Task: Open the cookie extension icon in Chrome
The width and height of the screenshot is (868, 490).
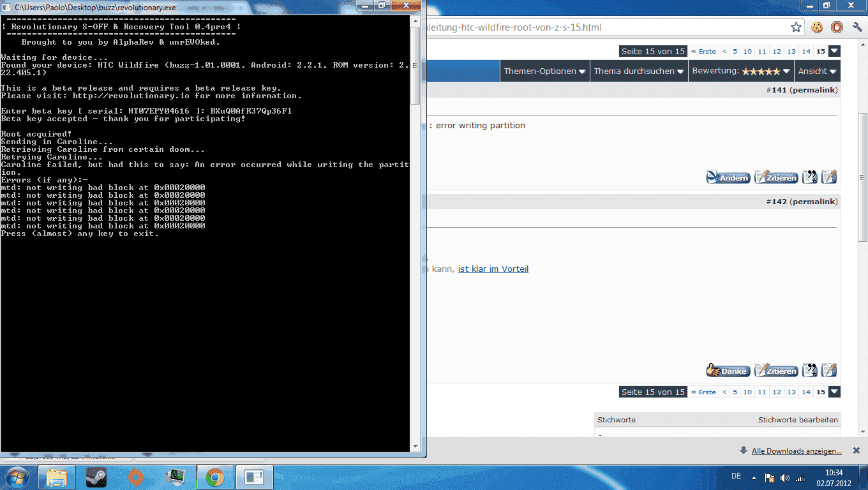Action: pyautogui.click(x=817, y=27)
